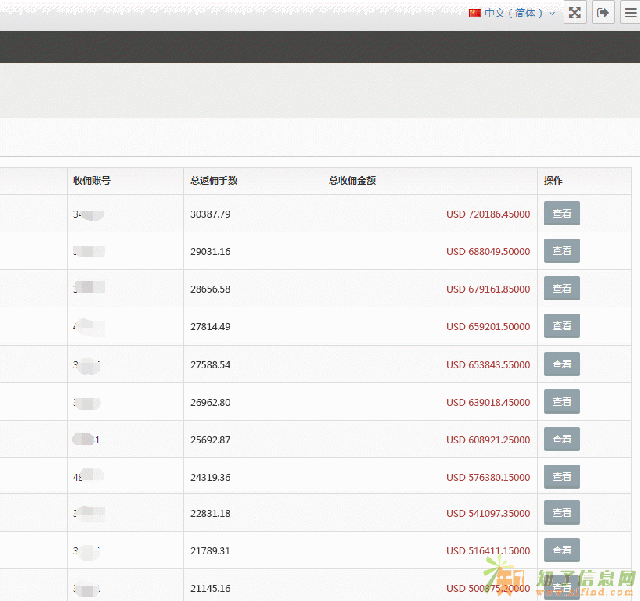640x601 pixels.
Task: Click 查看 button for the 688049.50 row
Action: (x=561, y=251)
